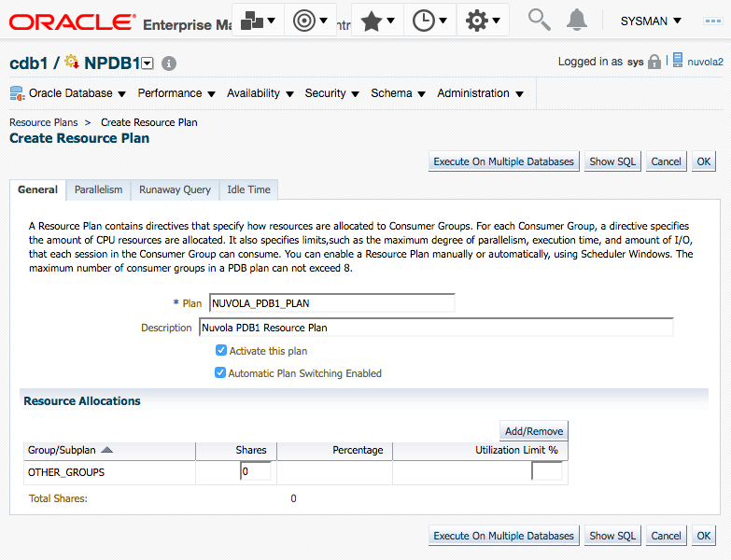Toggle Automatic Plan Switching Enabled checkbox
Viewport: 731px width, 560px height.
(220, 372)
